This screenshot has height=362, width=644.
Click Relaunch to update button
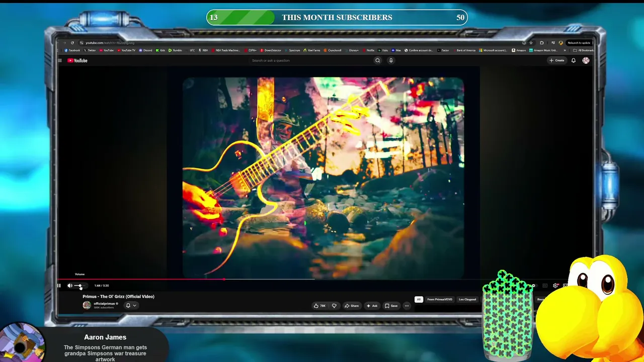[x=579, y=43]
